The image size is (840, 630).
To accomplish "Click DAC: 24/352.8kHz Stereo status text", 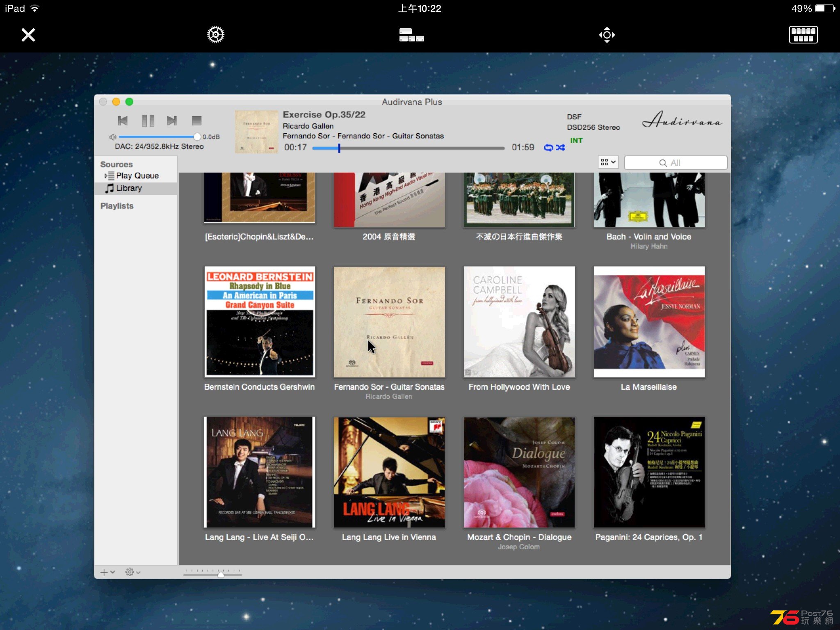I will tap(159, 146).
